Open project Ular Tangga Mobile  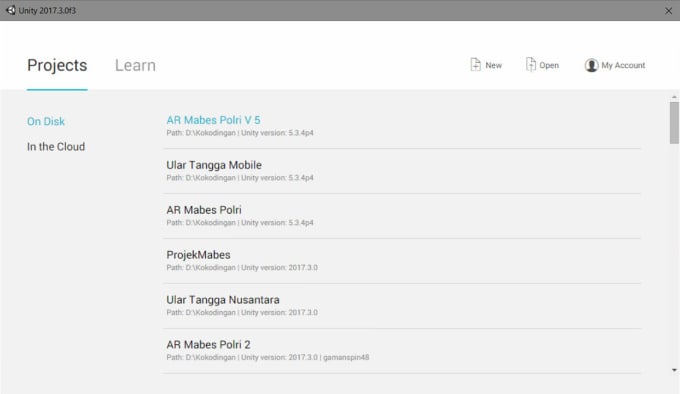(x=214, y=165)
